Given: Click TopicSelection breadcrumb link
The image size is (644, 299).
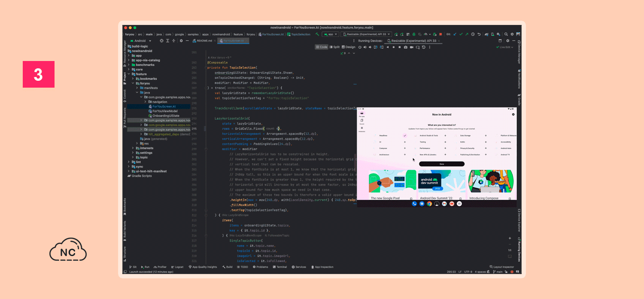Looking at the screenshot, I should [x=298, y=34].
